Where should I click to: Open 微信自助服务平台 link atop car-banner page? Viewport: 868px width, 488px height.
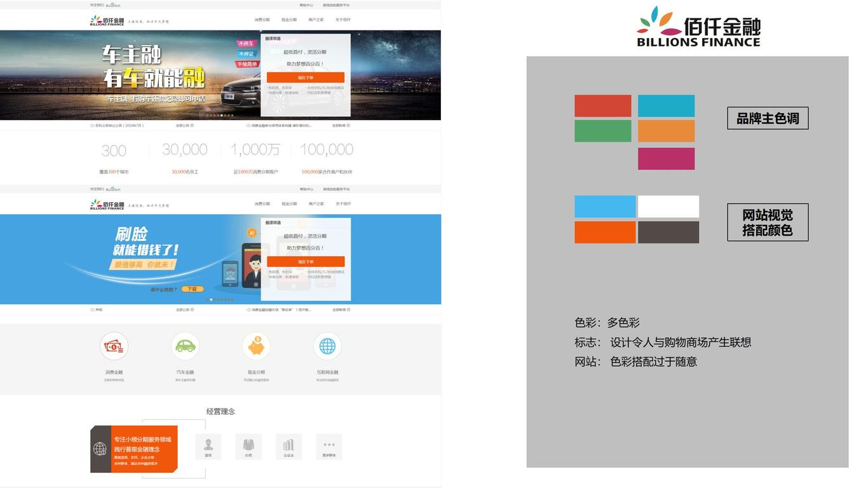click(x=336, y=5)
